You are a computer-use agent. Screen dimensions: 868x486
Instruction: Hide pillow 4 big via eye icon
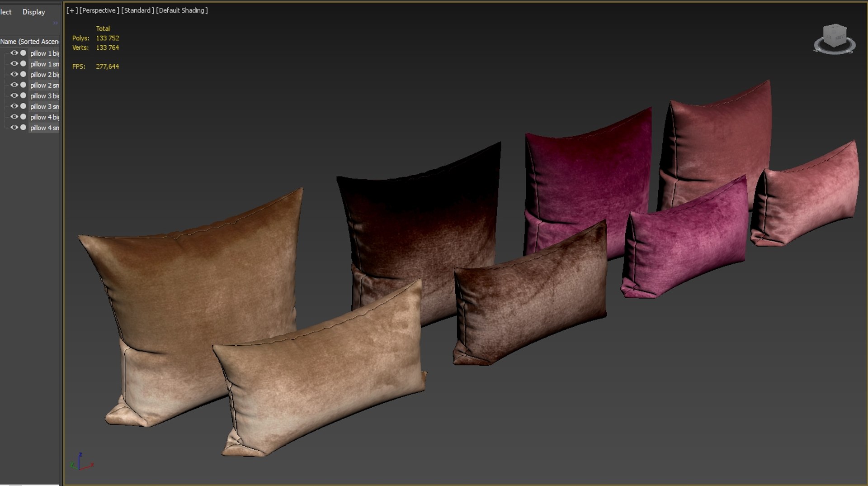click(x=14, y=117)
